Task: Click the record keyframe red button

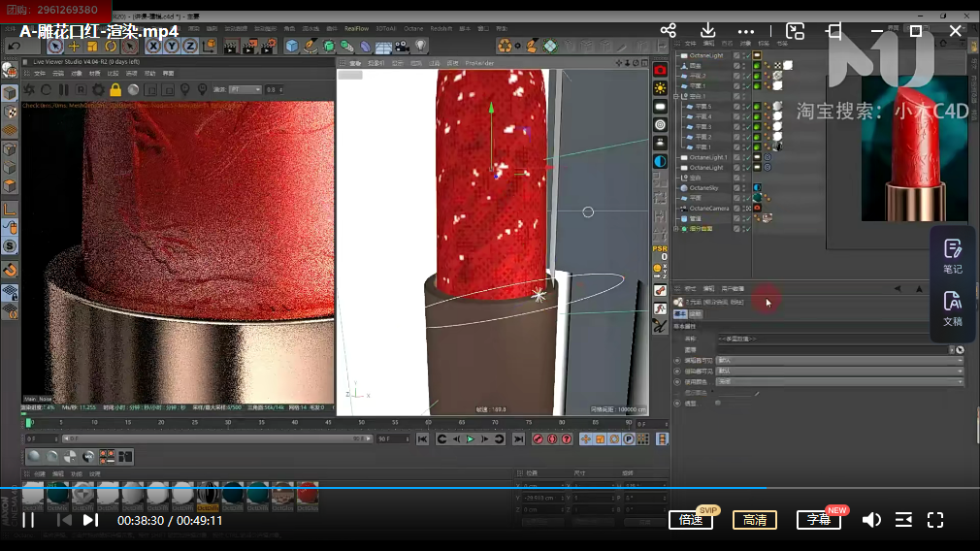Action: pos(538,439)
